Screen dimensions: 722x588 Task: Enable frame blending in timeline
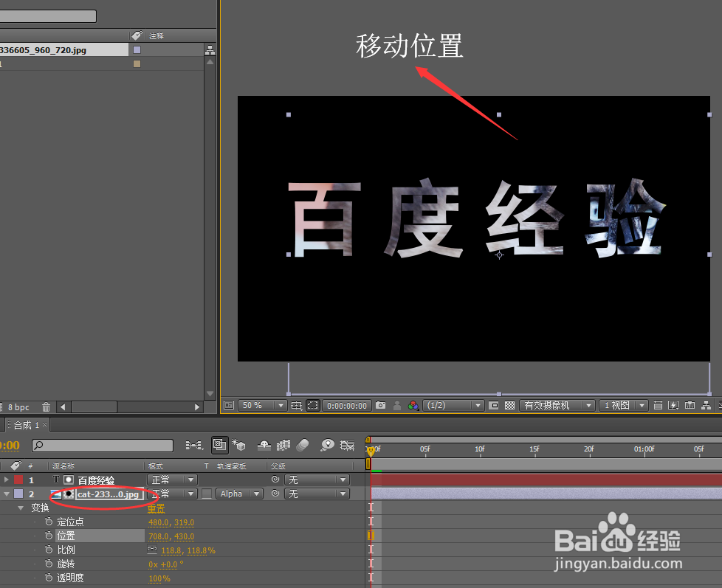pos(283,445)
